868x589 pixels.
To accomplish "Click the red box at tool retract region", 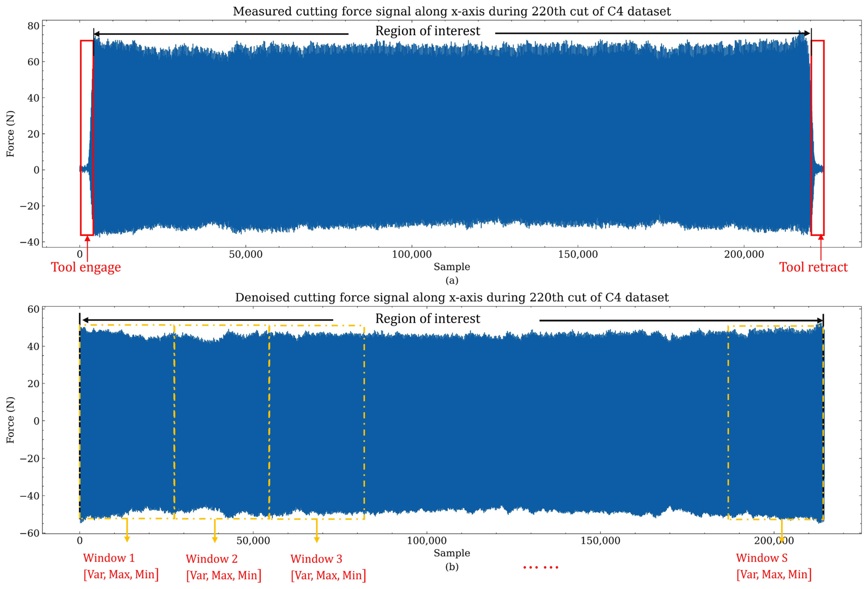I will (818, 138).
